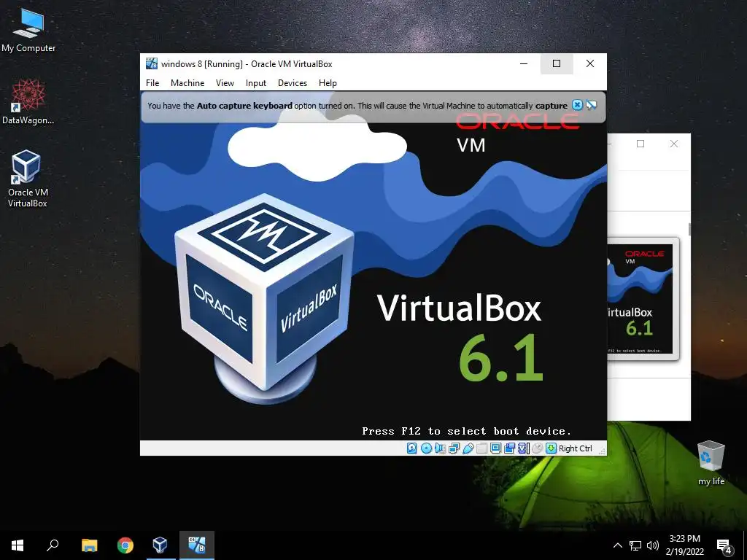This screenshot has height=560, width=747.
Task: Click the hard disk activity status icon
Action: click(x=412, y=448)
